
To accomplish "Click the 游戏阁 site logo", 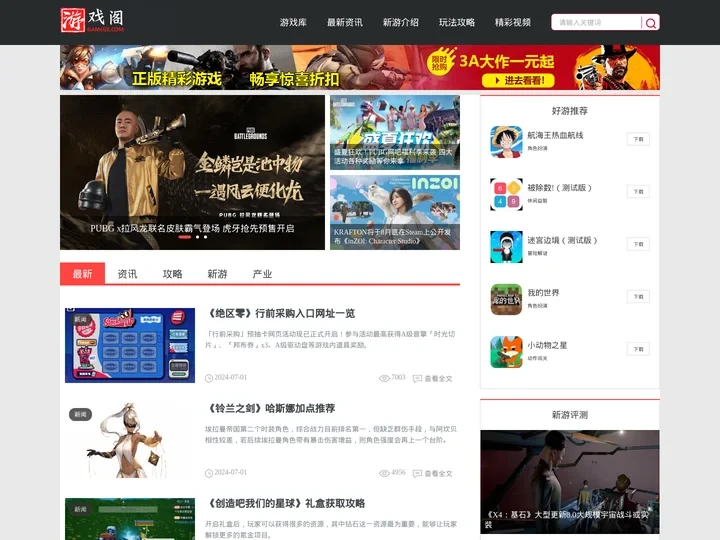I will coord(92,20).
